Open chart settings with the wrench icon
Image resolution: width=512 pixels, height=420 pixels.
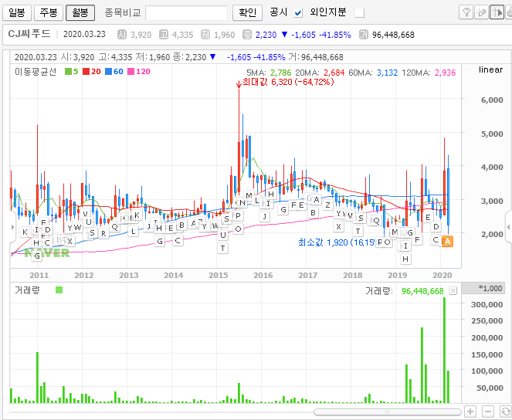[x=466, y=12]
